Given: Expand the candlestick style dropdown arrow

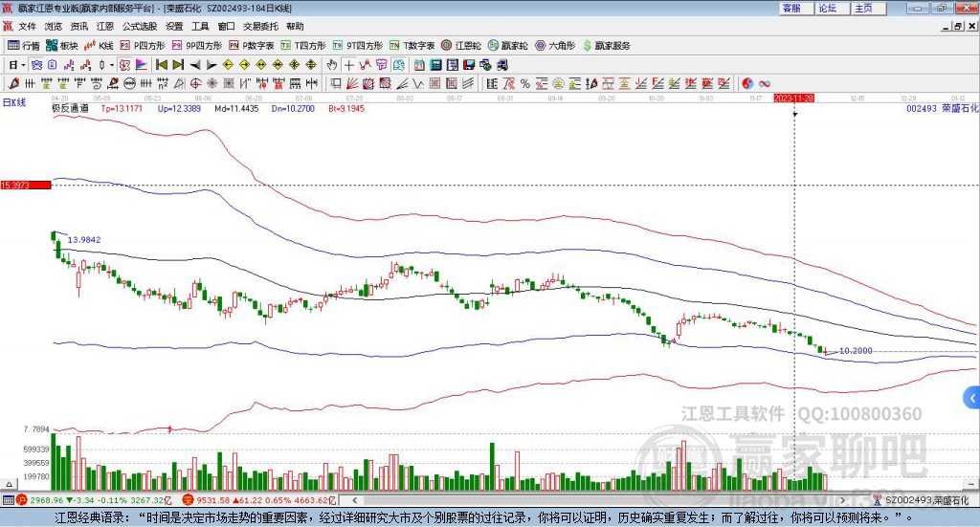Looking at the screenshot, I should click(112, 65).
